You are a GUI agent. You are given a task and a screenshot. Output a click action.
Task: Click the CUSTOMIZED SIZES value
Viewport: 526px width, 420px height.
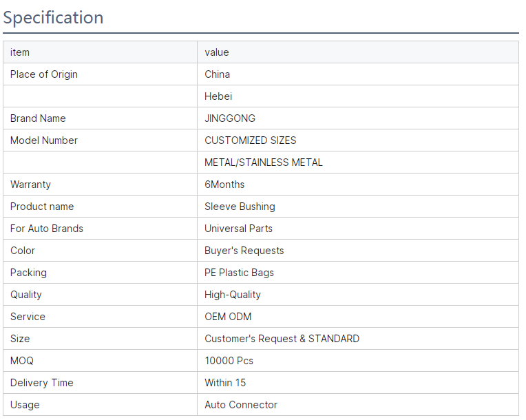point(251,140)
